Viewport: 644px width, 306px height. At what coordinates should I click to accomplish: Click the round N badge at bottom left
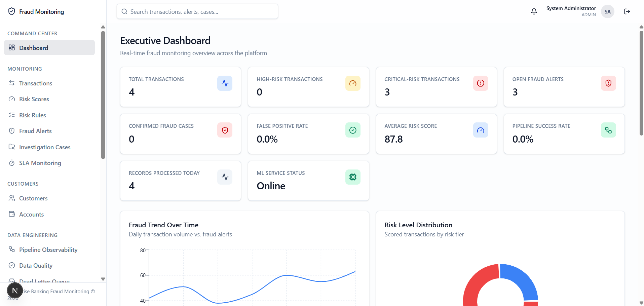pyautogui.click(x=15, y=291)
